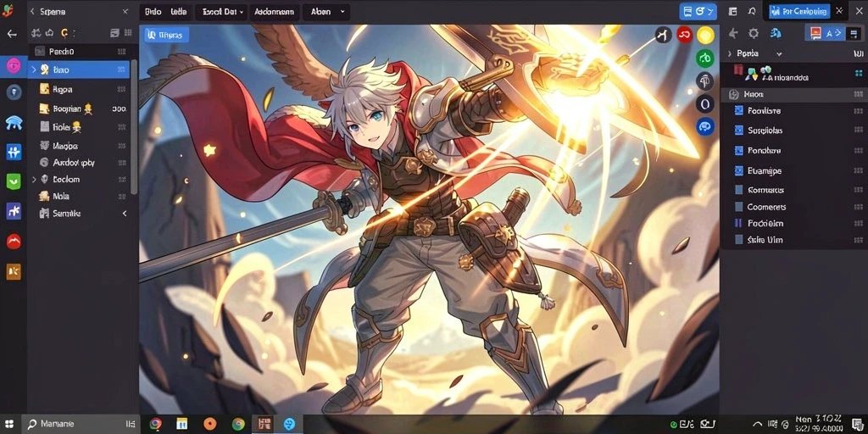Screen dimensions: 868x434
Task: Click the teal grid icon on A nloanddd row
Action: pos(858,73)
